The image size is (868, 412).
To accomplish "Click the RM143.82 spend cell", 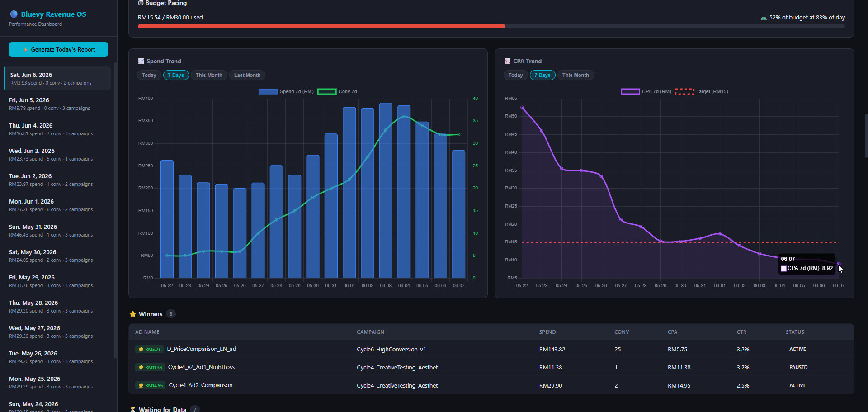I will tap(552, 350).
